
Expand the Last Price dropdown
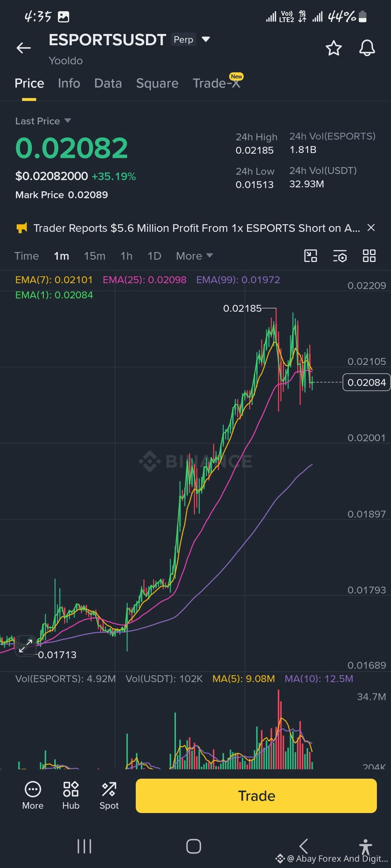click(43, 121)
